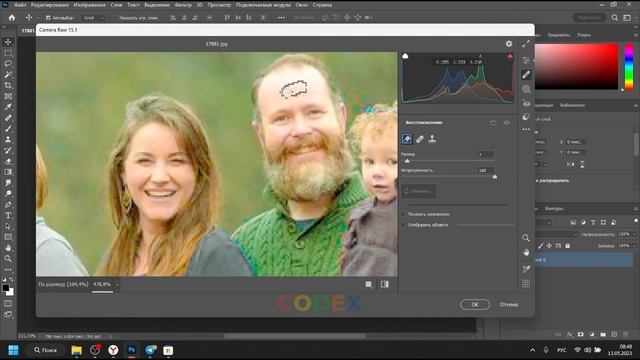Adjust the Size slider handle
This screenshot has width=640, height=360.
click(407, 161)
